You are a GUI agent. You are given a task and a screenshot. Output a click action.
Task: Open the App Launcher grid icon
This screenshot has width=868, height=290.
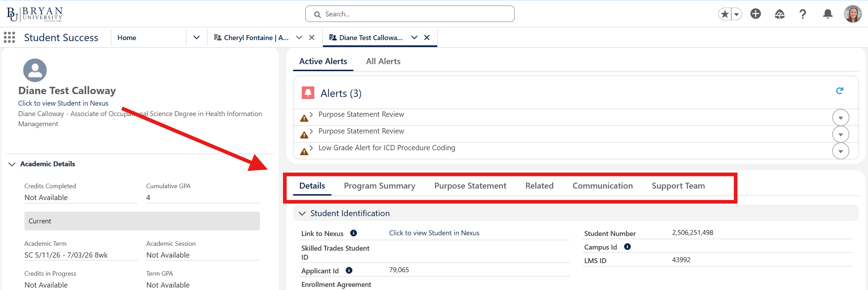pos(9,37)
